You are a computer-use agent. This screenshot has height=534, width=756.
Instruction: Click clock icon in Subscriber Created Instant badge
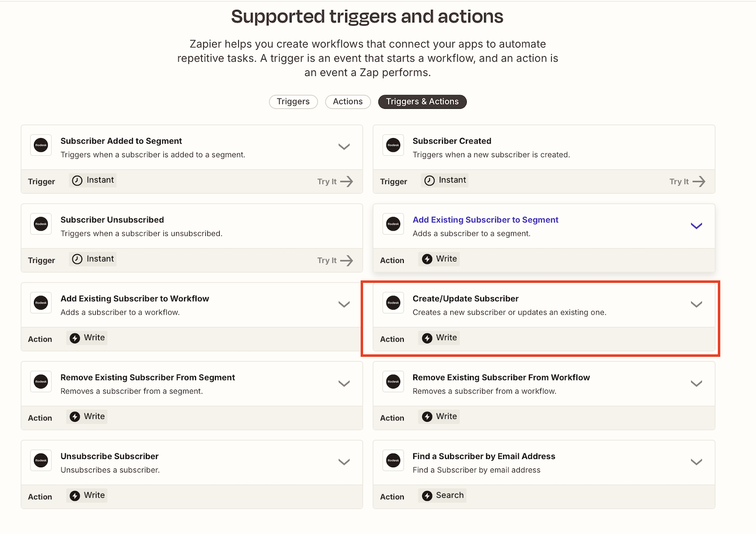(x=430, y=181)
